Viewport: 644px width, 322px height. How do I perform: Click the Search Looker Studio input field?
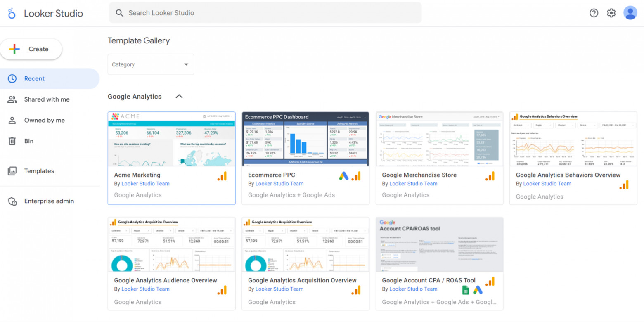[x=264, y=13]
